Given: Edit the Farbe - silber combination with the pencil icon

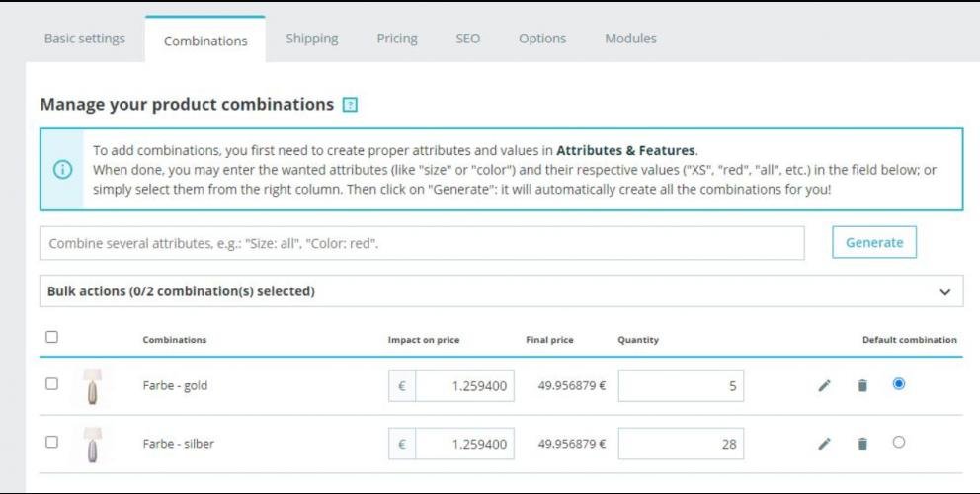Looking at the screenshot, I should point(824,444).
